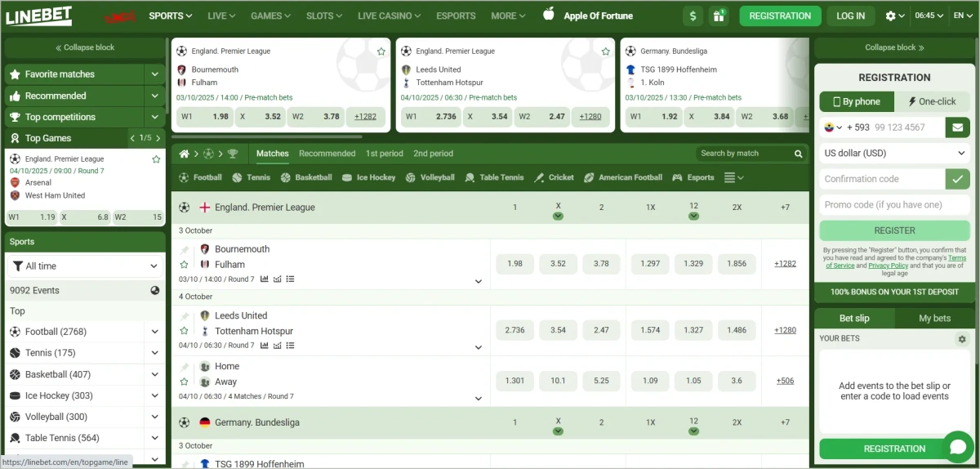Click the bet slip settings gear
980x469 pixels.
[961, 339]
